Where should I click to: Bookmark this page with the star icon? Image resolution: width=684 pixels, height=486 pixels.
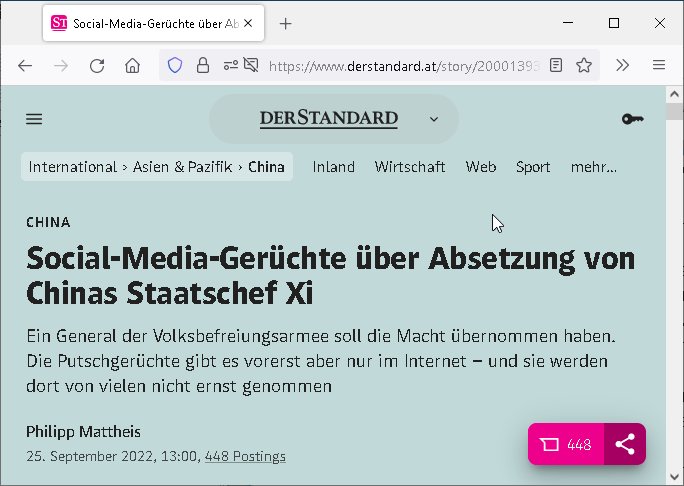tap(584, 65)
